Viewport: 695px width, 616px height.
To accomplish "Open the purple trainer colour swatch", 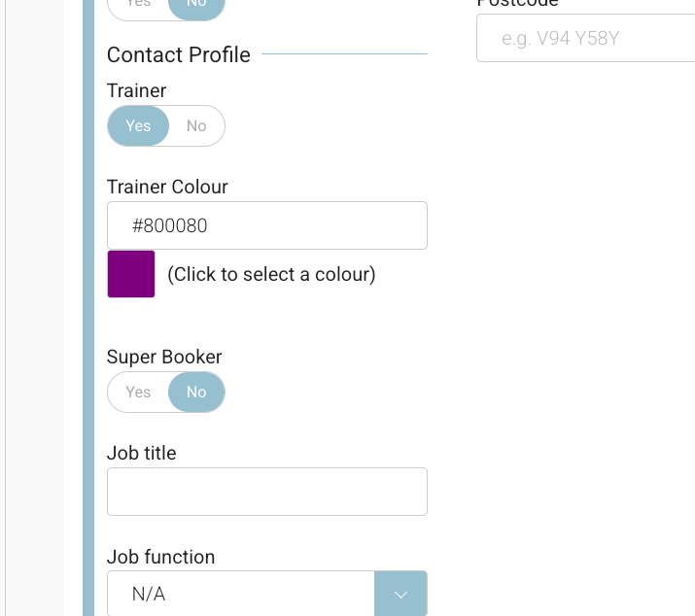I will pyautogui.click(x=131, y=274).
